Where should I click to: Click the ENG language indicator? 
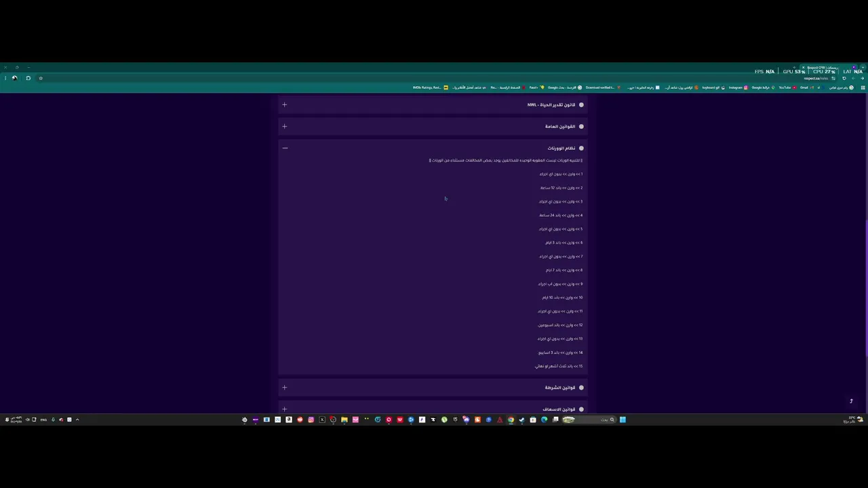coord(43,420)
